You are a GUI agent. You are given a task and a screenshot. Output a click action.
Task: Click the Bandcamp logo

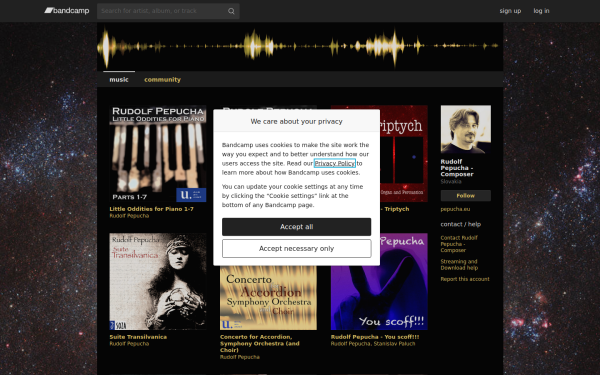pyautogui.click(x=67, y=11)
